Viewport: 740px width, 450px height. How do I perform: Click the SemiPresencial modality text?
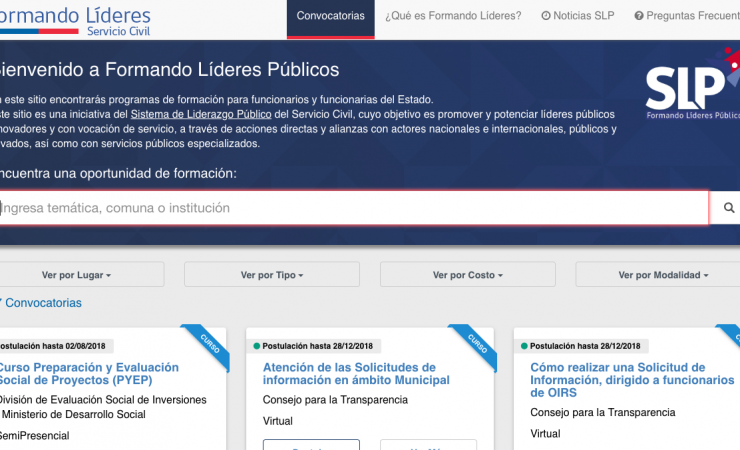tap(34, 436)
